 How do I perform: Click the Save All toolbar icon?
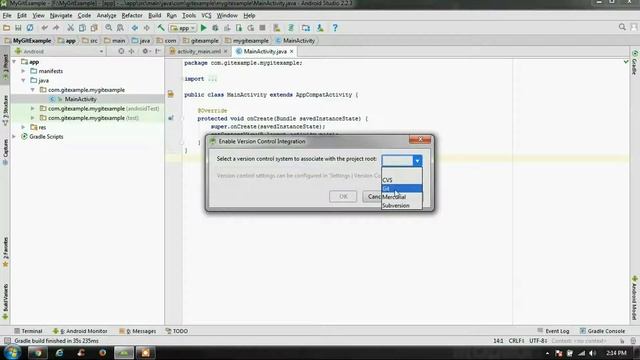click(18, 28)
